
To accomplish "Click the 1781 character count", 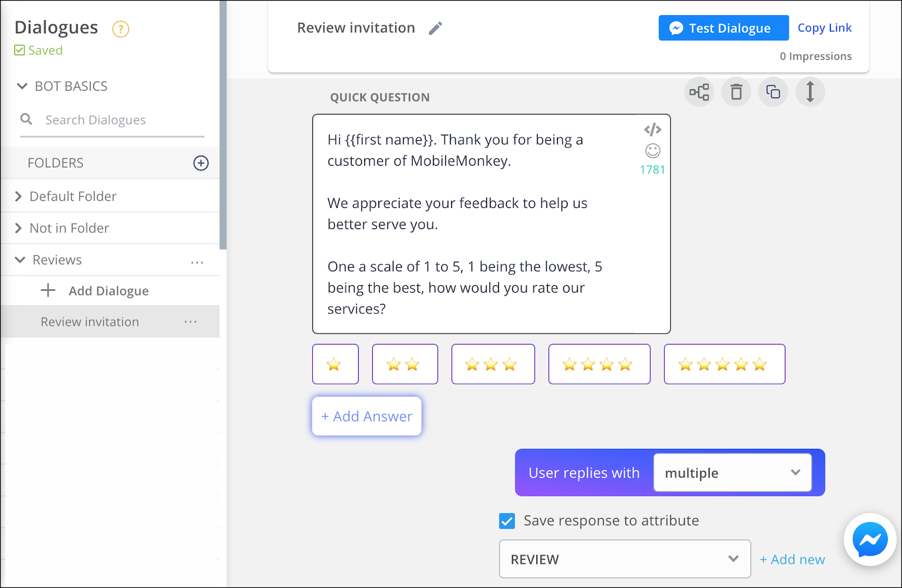I will (x=652, y=170).
